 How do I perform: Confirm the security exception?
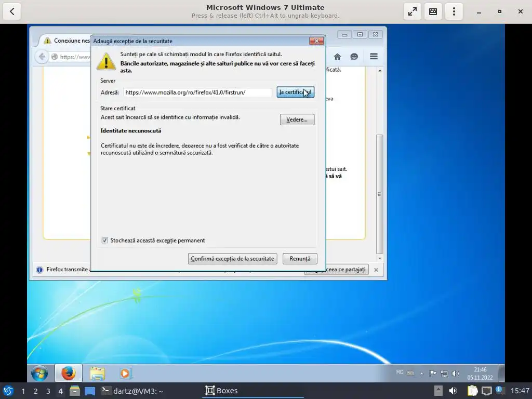[x=232, y=259]
